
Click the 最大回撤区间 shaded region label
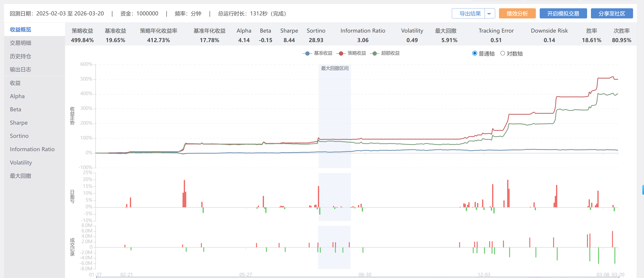point(335,68)
